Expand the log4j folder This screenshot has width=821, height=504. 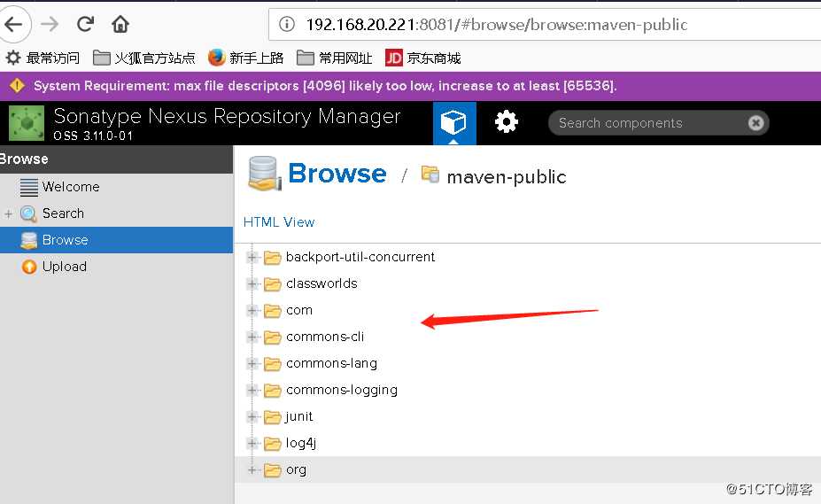(x=252, y=444)
